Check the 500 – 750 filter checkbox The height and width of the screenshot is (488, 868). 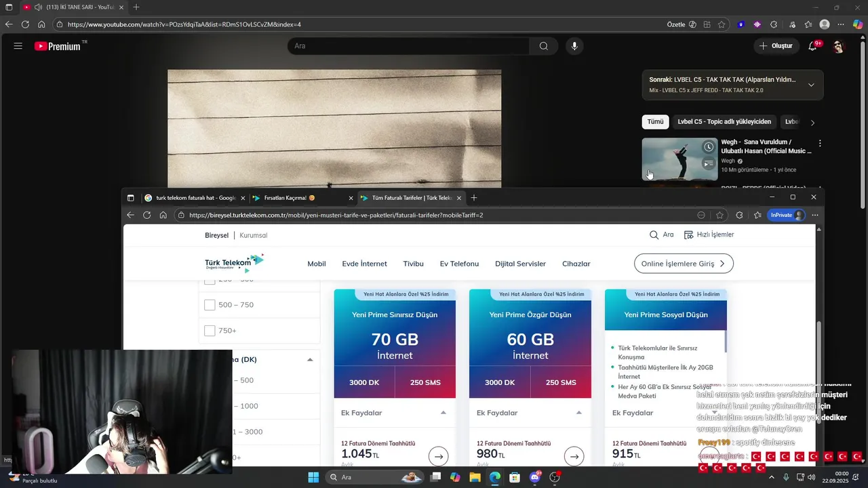(x=210, y=305)
